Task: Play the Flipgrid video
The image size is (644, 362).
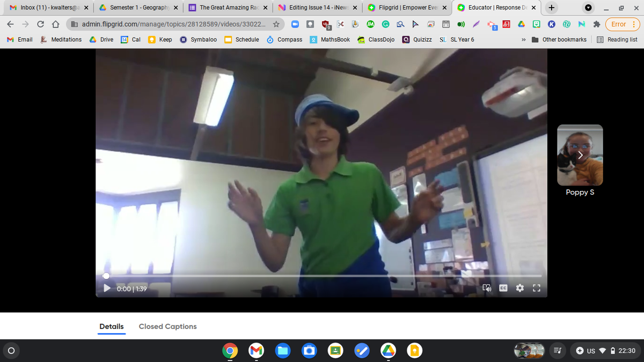Action: pyautogui.click(x=107, y=289)
